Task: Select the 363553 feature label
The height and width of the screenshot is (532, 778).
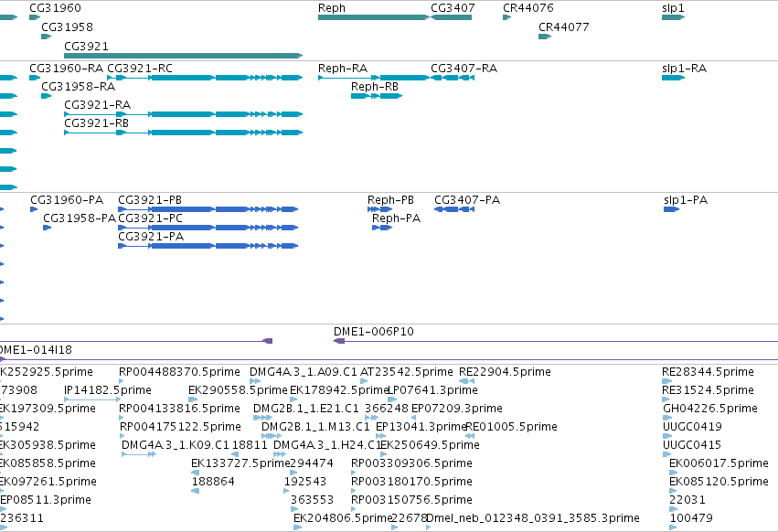Action: click(312, 500)
